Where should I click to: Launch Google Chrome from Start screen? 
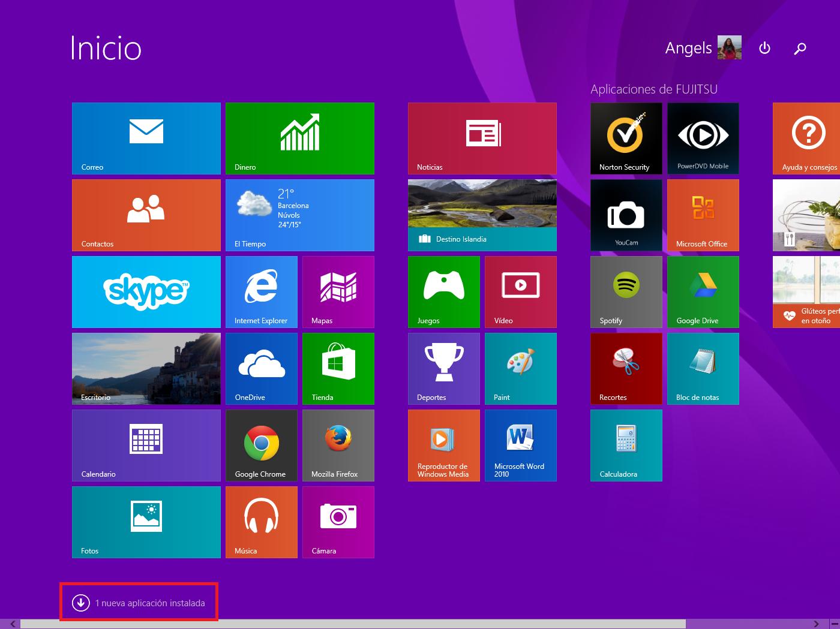tap(261, 445)
